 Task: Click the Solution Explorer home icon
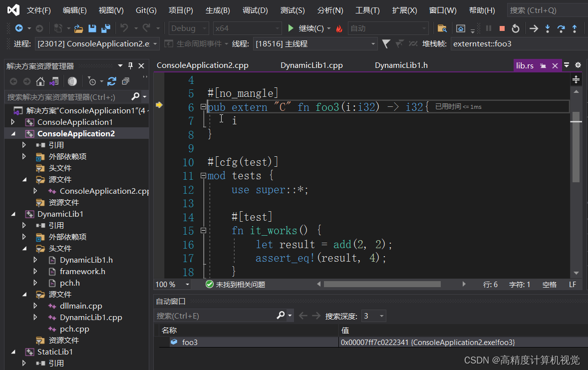click(x=40, y=81)
